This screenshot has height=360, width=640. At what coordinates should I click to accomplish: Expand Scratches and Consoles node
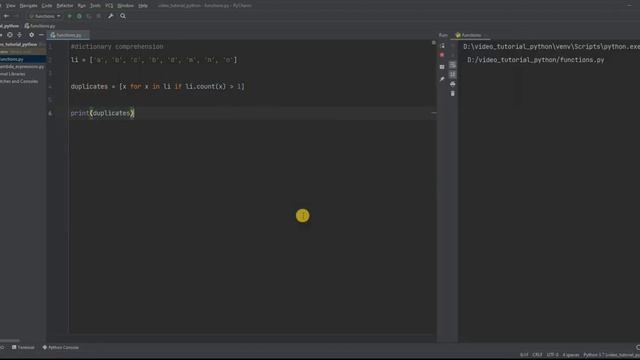point(19,81)
